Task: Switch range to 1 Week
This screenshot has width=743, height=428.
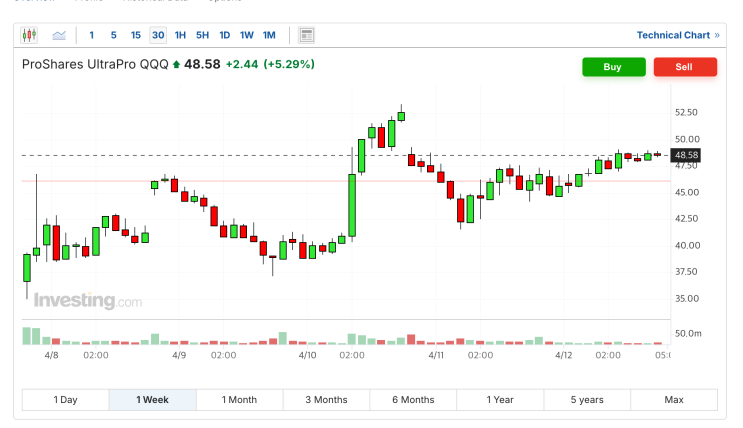Action: click(153, 400)
